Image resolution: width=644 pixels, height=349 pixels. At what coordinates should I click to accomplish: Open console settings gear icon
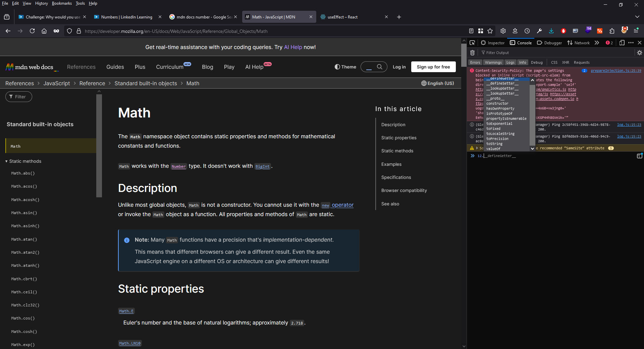point(640,53)
